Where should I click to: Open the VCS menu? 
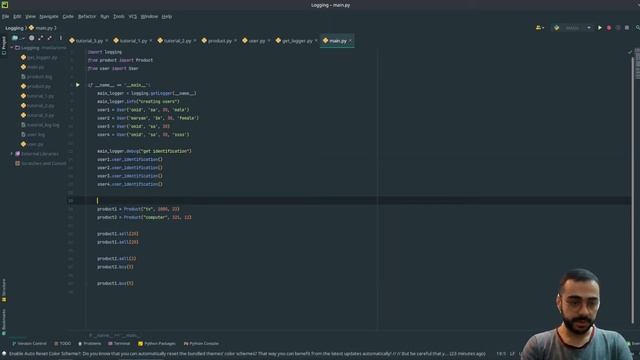(x=133, y=16)
